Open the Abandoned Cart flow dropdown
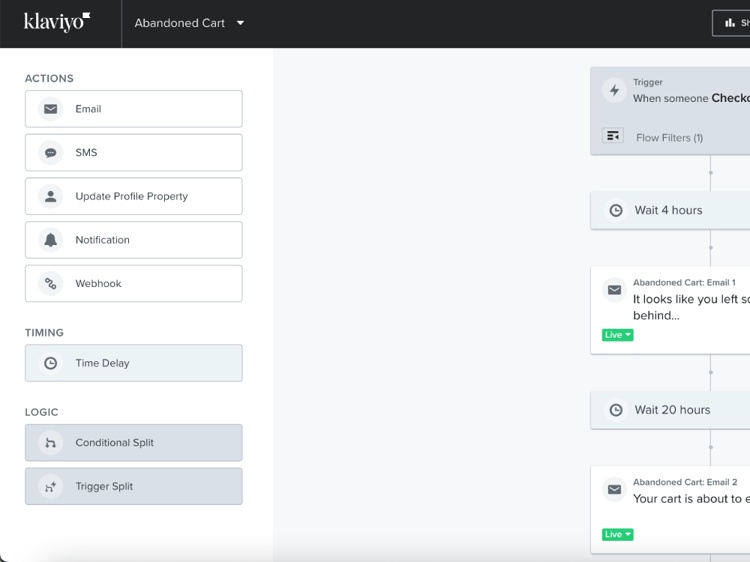This screenshot has height=562, width=750. coord(189,23)
